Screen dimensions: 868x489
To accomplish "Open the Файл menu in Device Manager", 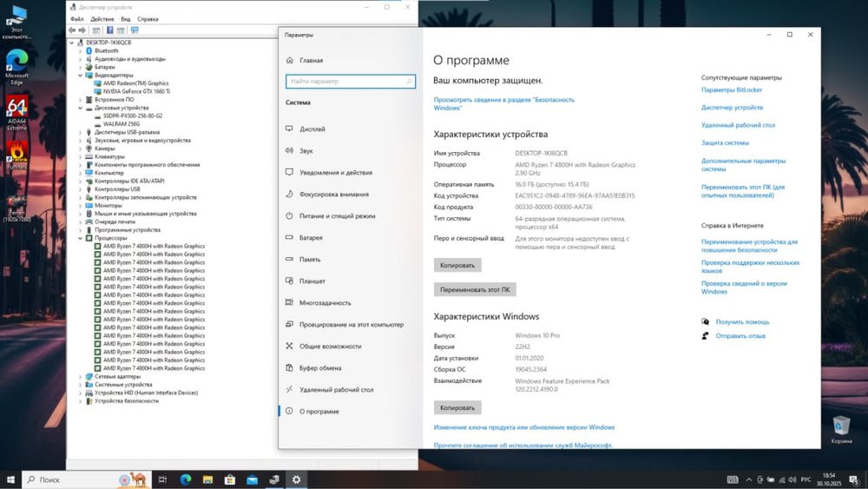I will pos(77,19).
